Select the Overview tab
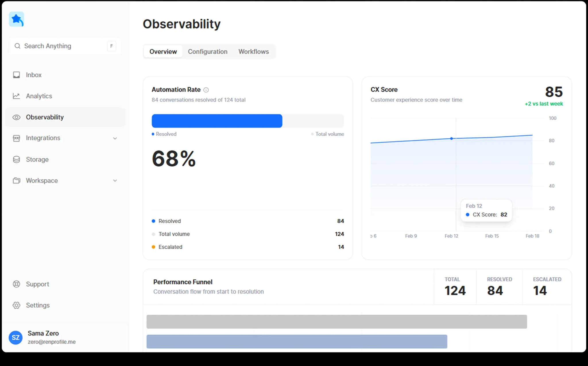The width and height of the screenshot is (588, 366). click(x=163, y=52)
